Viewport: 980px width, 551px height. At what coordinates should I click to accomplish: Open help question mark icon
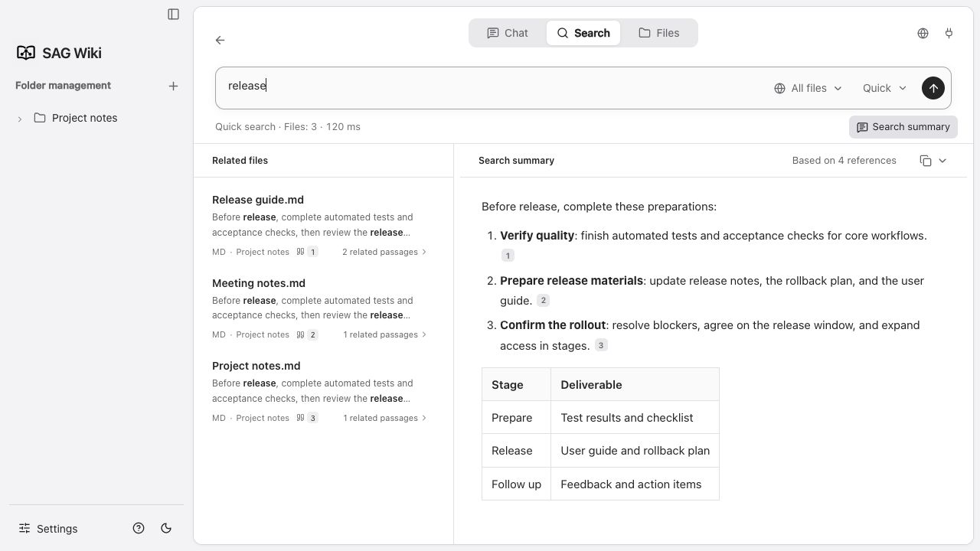pos(139,528)
